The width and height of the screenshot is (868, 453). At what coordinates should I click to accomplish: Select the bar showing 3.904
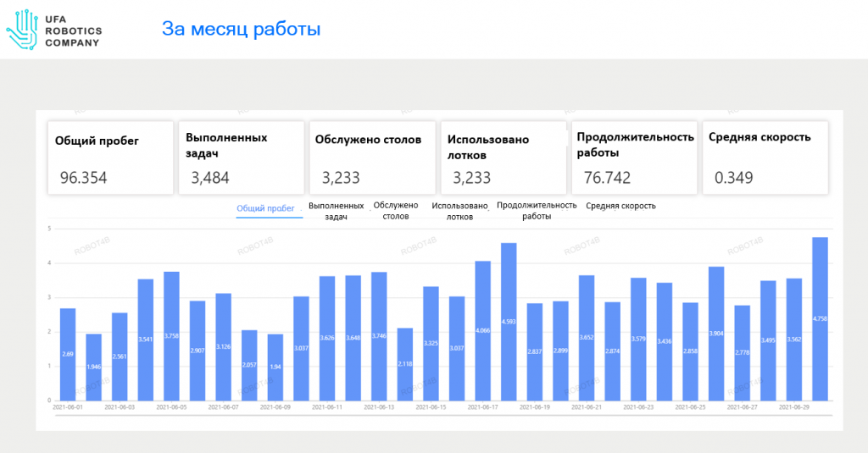pos(716,334)
